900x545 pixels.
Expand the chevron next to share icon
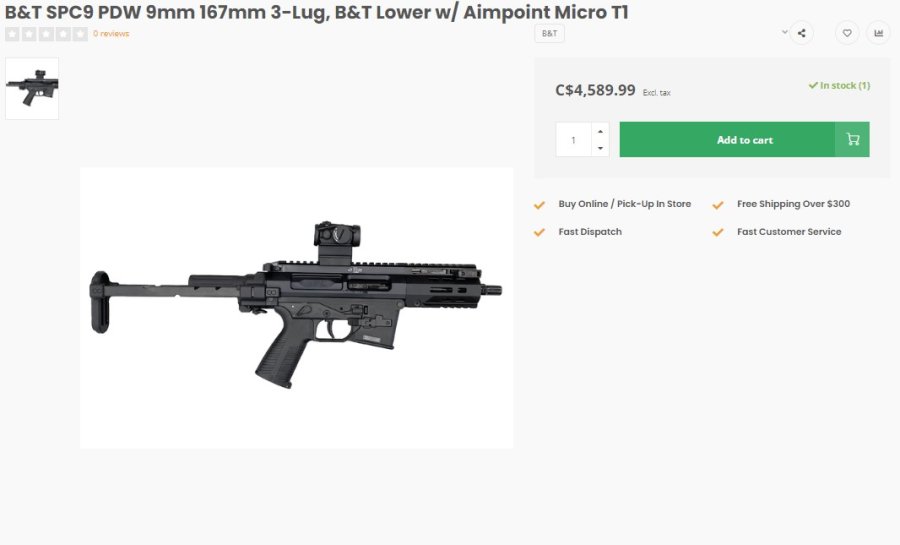[x=784, y=32]
